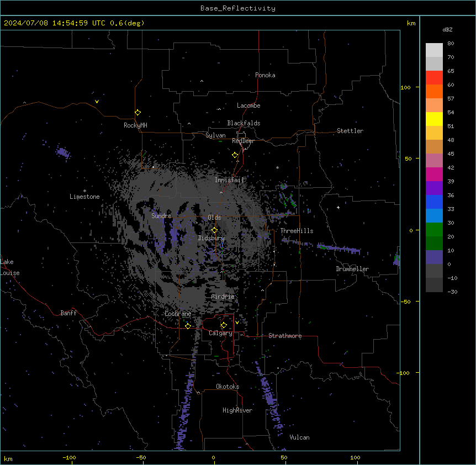The image size is (476, 465).
Task: Select the asterisk marker above Limestone
Action: pos(84,191)
